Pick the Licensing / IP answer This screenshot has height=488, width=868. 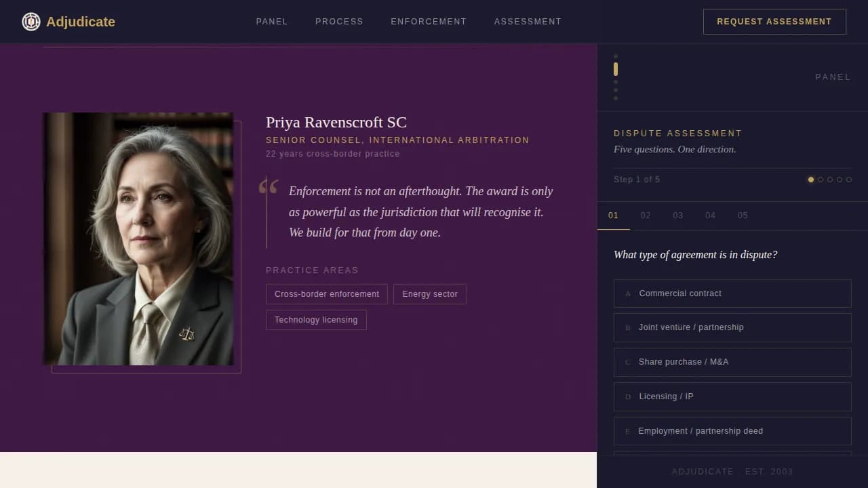pos(732,396)
